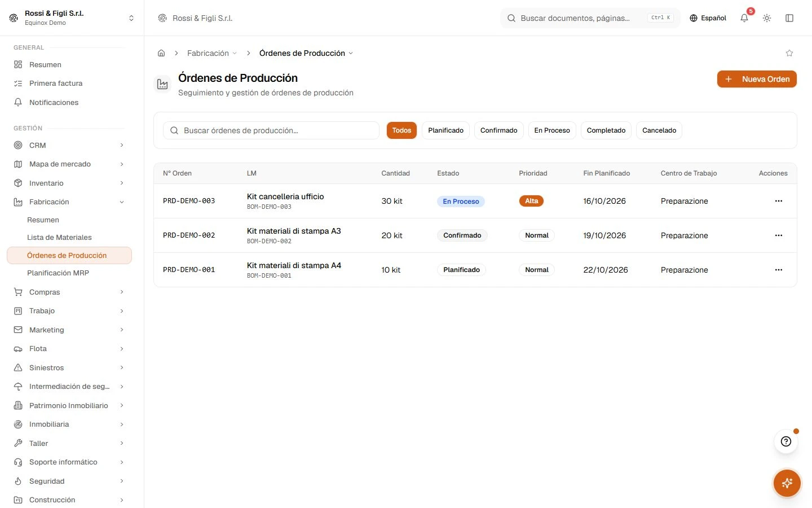Go to home breadcrumb icon
This screenshot has height=508, width=812.
(x=161, y=53)
